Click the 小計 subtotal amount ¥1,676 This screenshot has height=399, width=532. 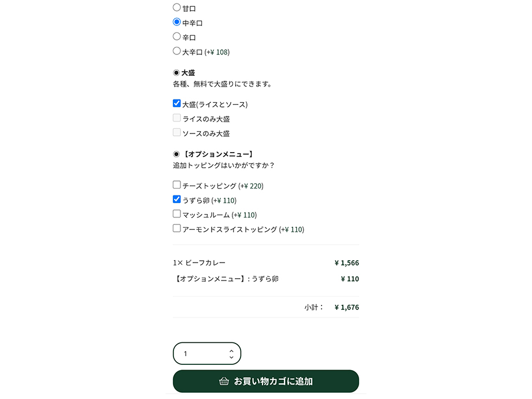(x=348, y=307)
